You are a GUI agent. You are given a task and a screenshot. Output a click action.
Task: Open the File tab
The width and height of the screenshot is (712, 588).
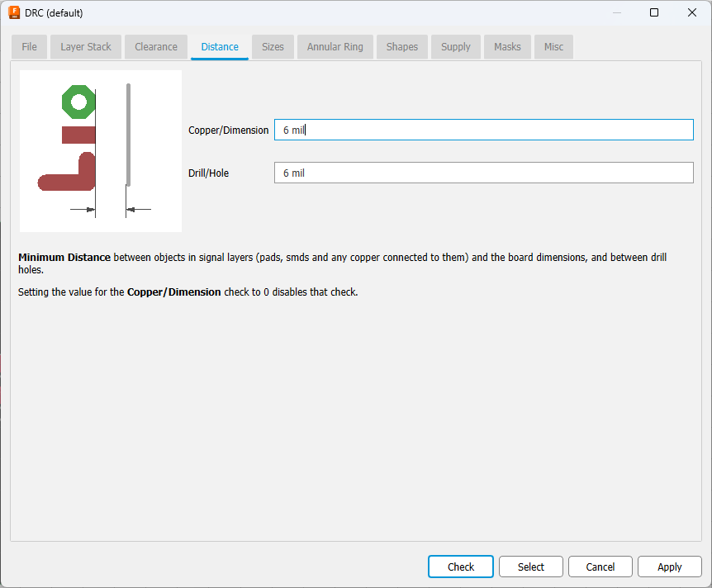(29, 47)
